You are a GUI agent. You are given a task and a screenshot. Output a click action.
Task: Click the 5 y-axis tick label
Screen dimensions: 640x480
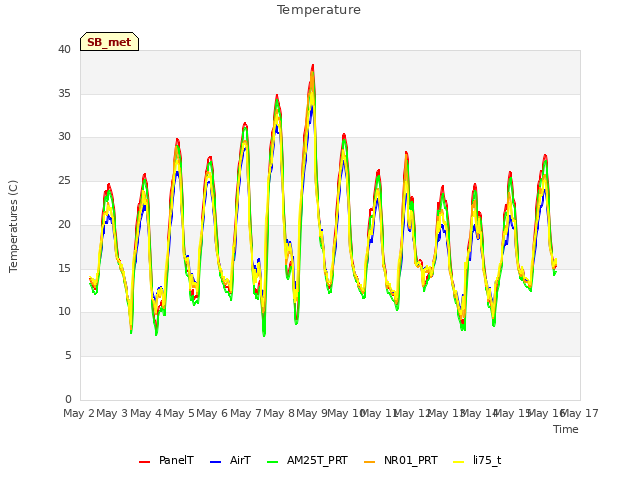pos(68,356)
